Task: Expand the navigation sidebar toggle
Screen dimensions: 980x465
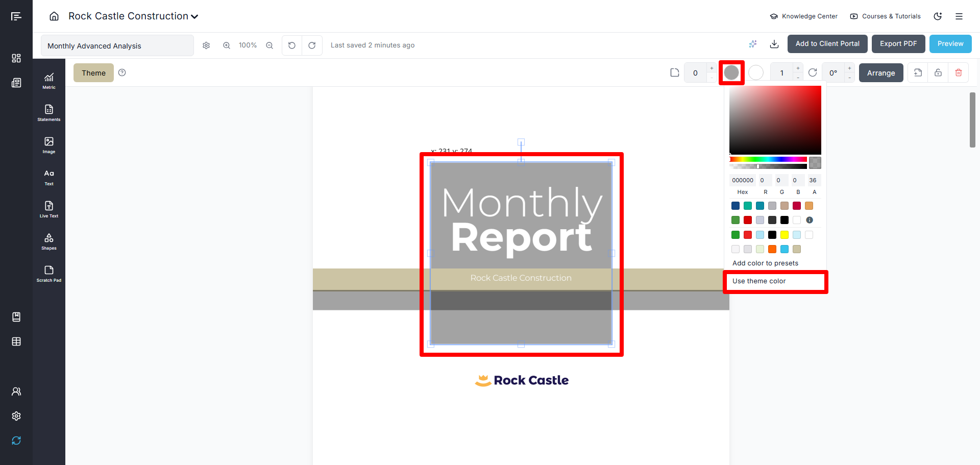Action: [16, 16]
